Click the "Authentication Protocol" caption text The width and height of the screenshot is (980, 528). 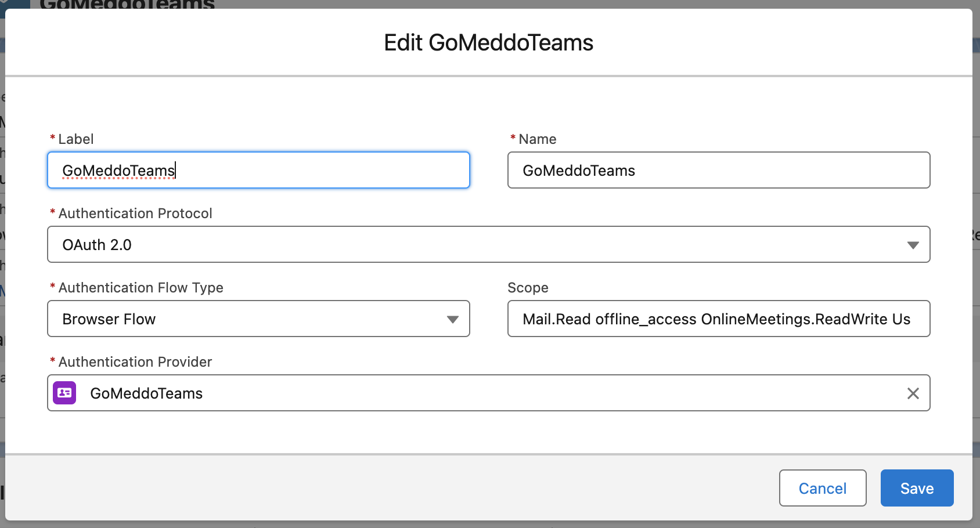(135, 214)
